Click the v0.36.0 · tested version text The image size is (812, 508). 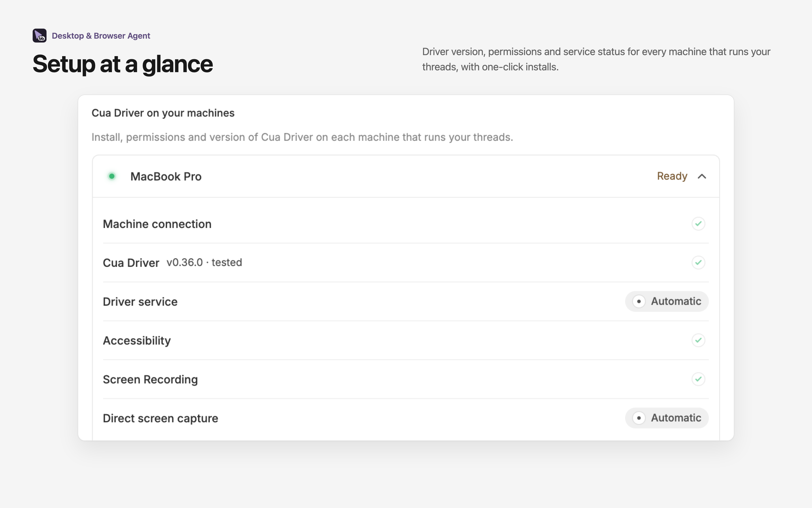(204, 262)
